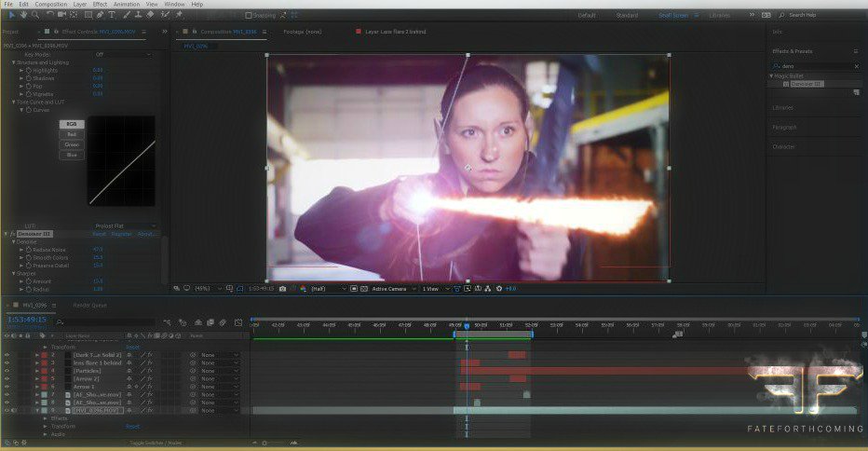Enable the Snapping checkbox
Screen dimensions: 868x451
tap(249, 16)
